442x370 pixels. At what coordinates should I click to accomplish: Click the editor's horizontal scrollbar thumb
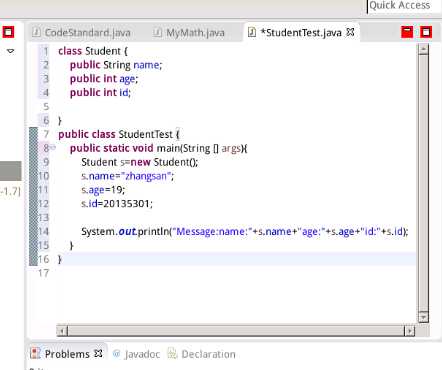pyautogui.click(x=236, y=331)
